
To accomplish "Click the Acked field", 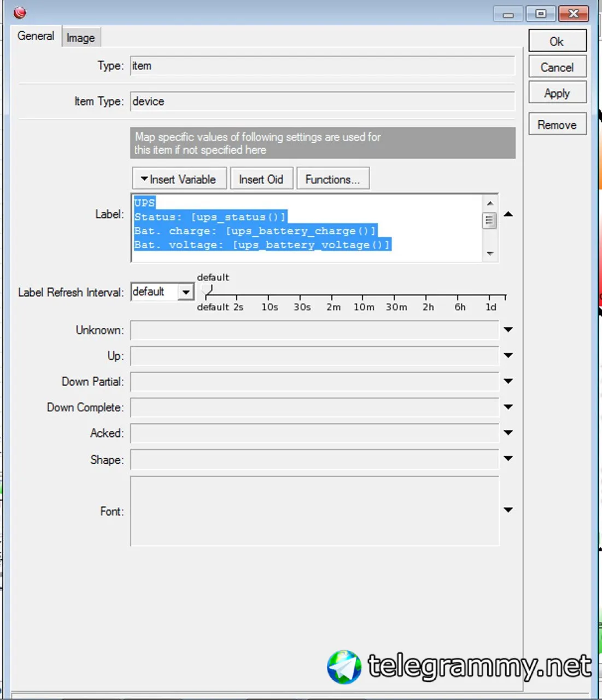I will point(314,433).
